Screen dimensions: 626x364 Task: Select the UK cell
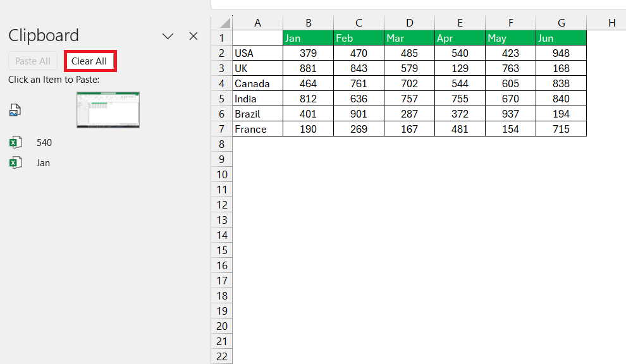click(257, 68)
